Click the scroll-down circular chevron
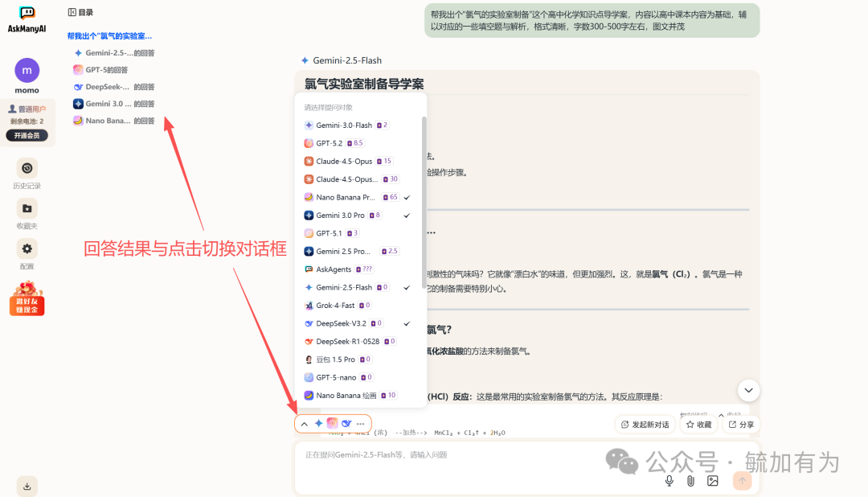Image resolution: width=868 pixels, height=497 pixels. tap(748, 390)
